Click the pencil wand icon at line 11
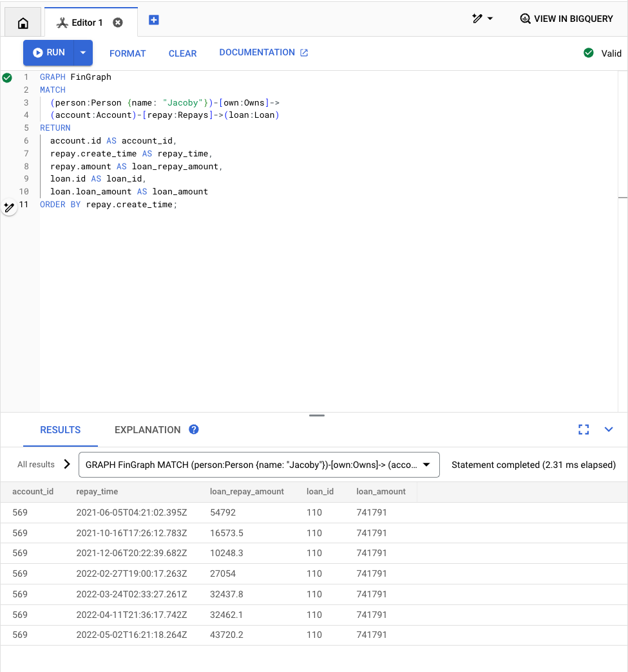The height and width of the screenshot is (672, 628). (9, 207)
